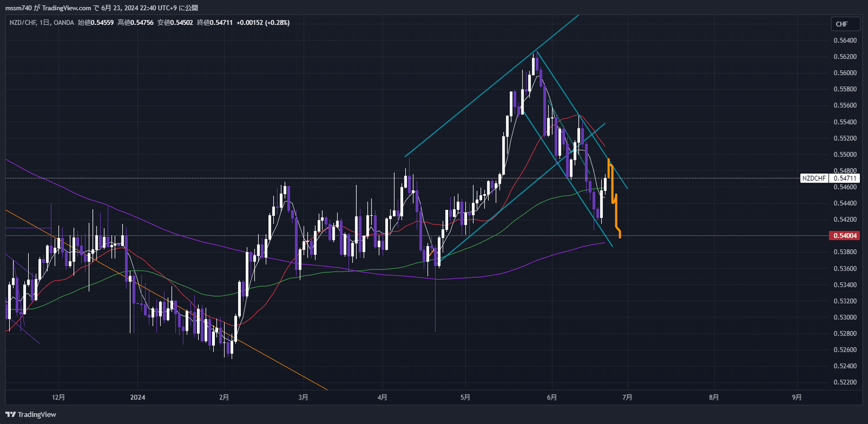Click the 7月 time axis label
Viewport: 868px width, 424px height.
627,397
